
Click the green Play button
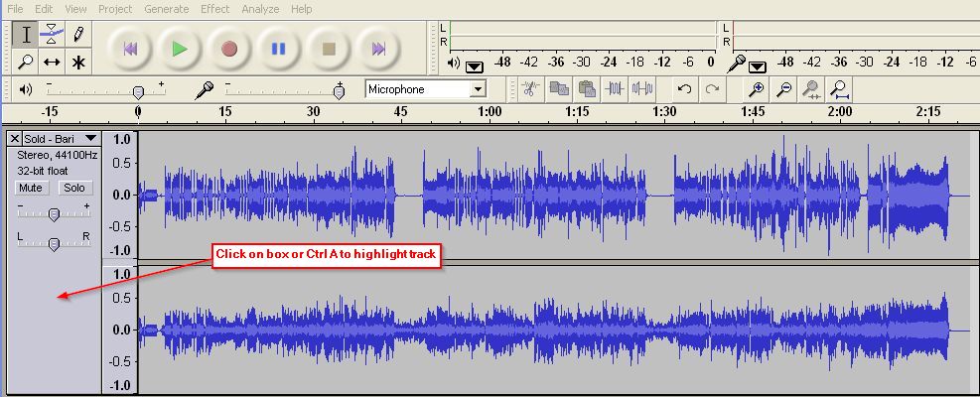pos(179,48)
